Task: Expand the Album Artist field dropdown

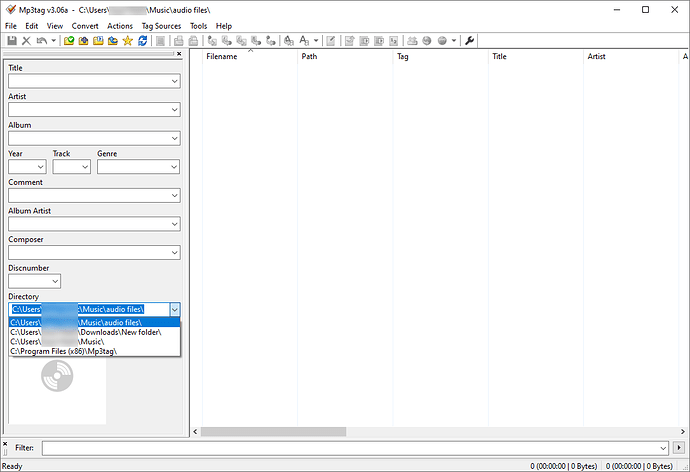Action: click(x=174, y=224)
